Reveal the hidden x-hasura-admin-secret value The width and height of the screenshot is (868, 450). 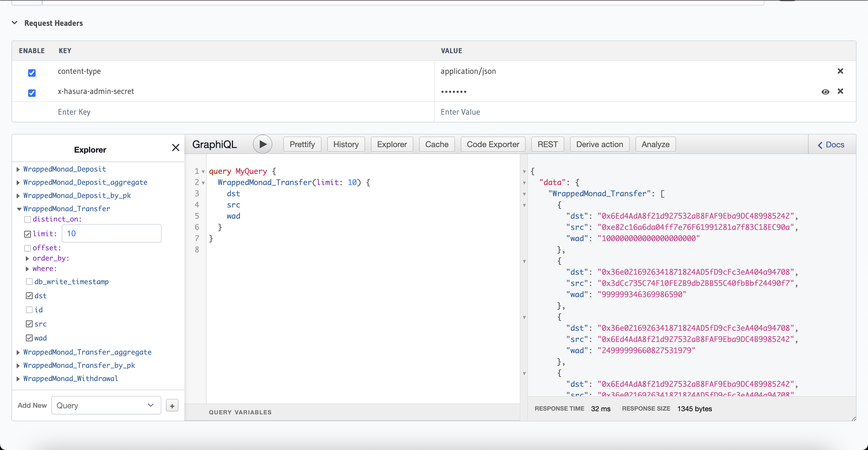[825, 91]
